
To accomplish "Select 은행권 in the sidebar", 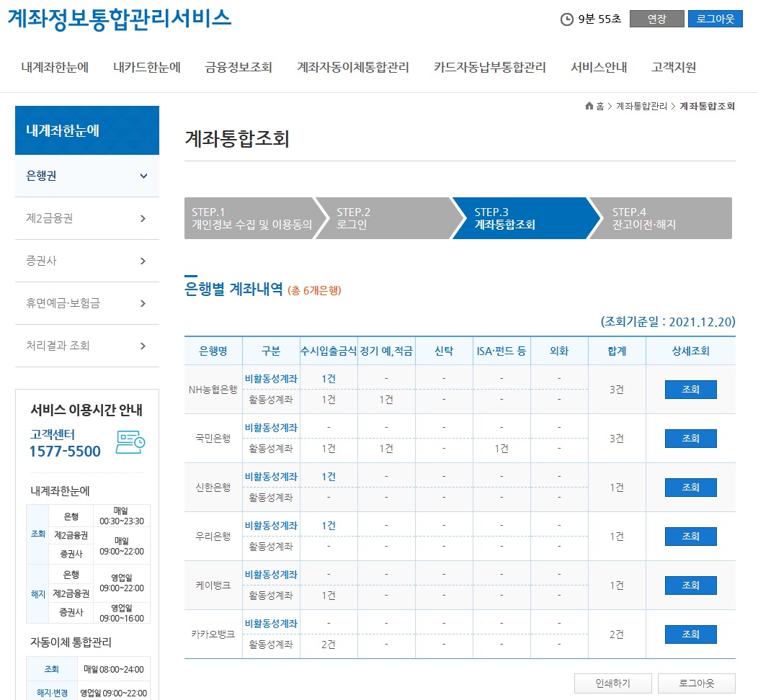I will pos(87,176).
